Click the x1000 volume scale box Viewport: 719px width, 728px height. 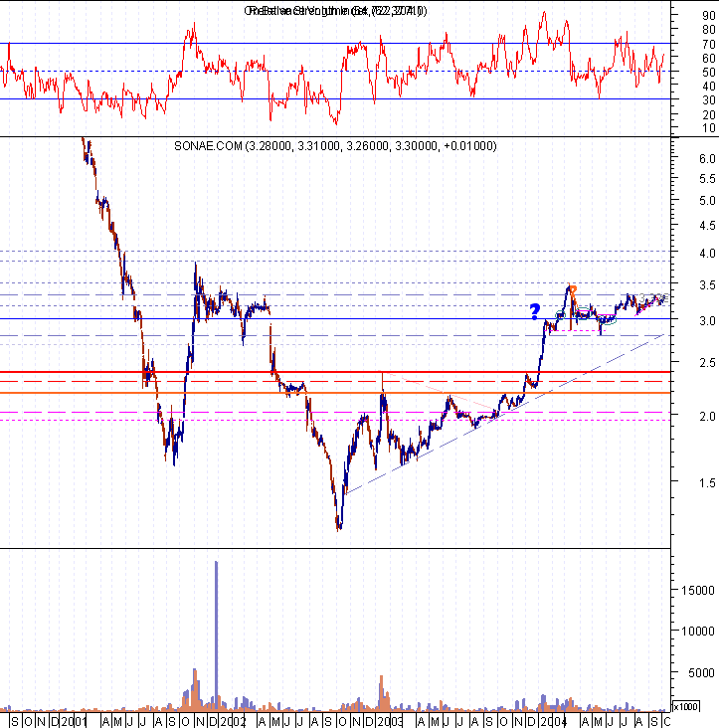tap(685, 707)
